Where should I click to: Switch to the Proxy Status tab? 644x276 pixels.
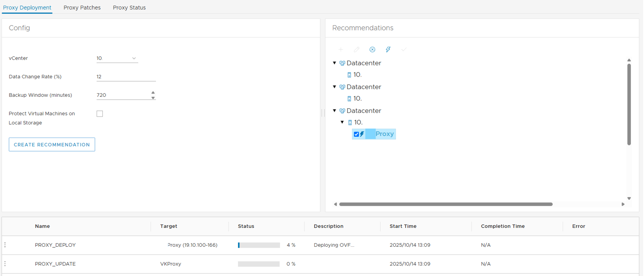[129, 7]
